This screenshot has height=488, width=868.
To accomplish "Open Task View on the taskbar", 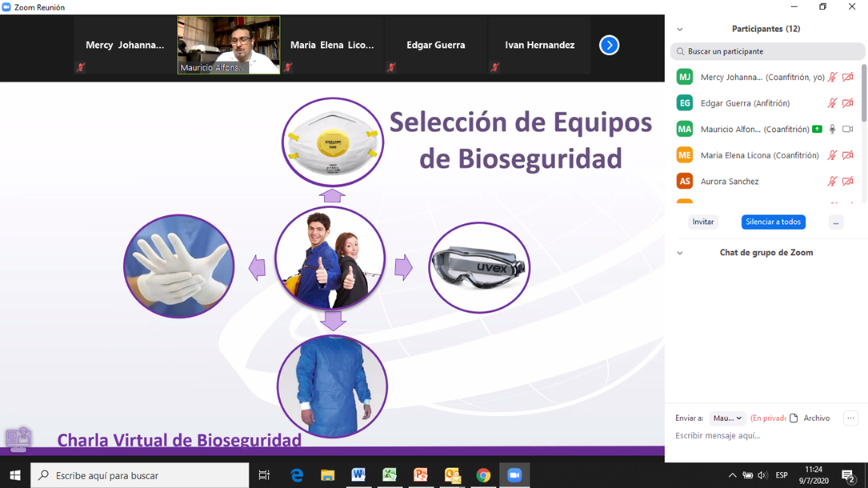I will (x=264, y=475).
